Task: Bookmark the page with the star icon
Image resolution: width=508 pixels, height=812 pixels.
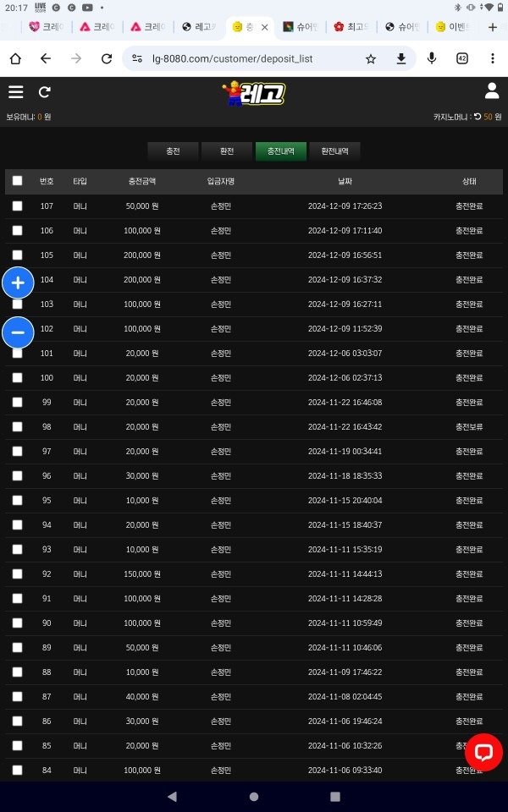Action: (371, 58)
